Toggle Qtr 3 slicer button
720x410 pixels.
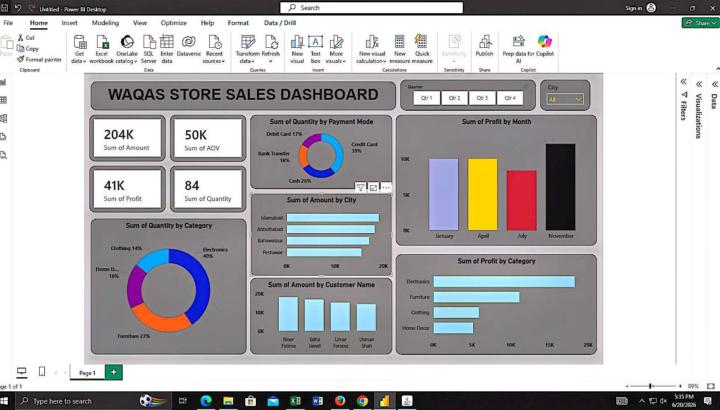(x=482, y=98)
